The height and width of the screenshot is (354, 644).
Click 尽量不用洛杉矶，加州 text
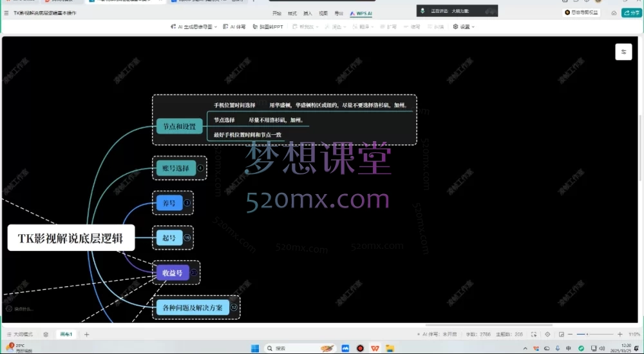coord(276,120)
